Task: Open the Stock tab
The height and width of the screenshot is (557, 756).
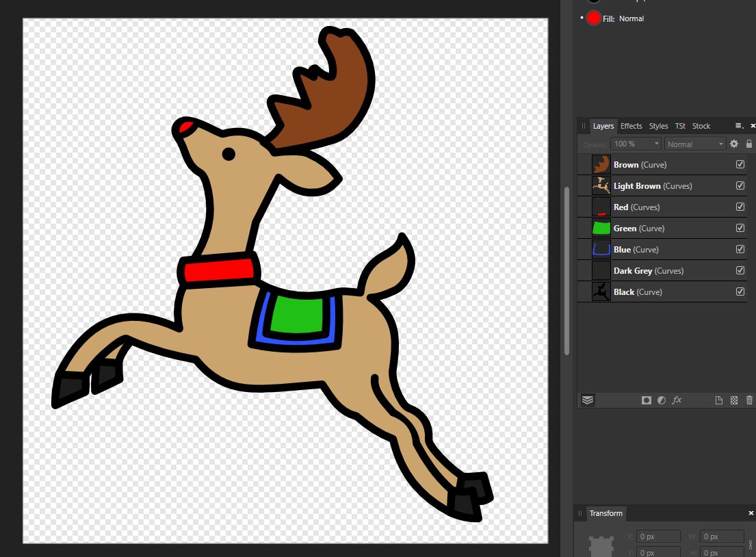Action: point(701,126)
